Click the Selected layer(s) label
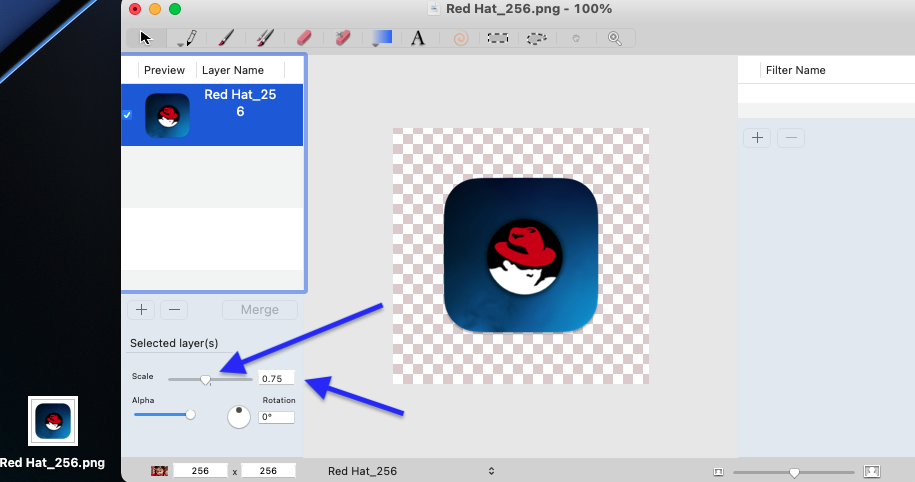Screen dimensions: 915x482 click(174, 343)
